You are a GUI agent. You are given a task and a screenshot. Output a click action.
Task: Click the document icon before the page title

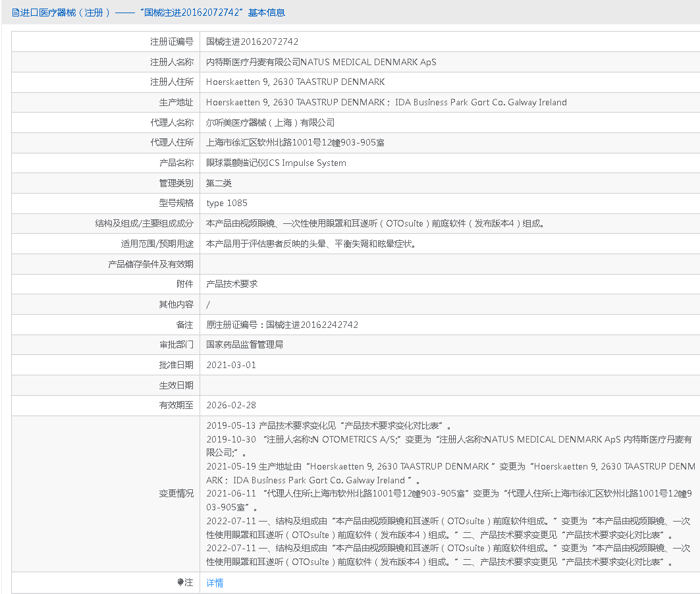(x=16, y=13)
